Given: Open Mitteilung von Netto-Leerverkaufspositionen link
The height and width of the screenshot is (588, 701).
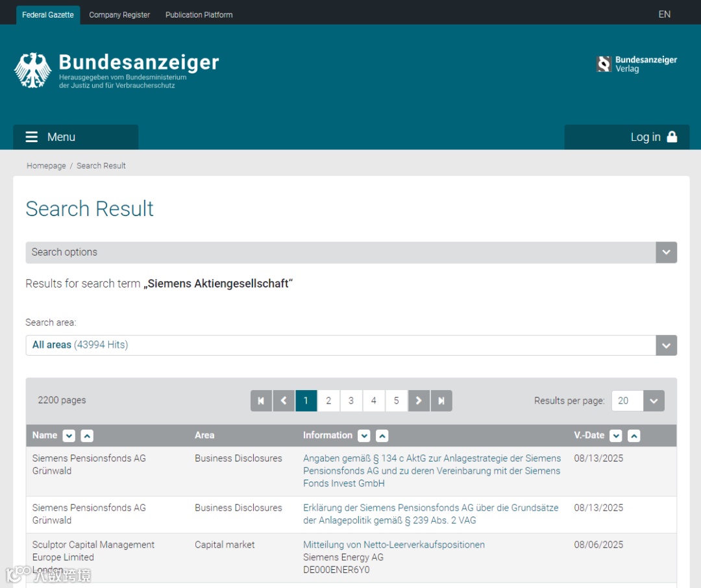Looking at the screenshot, I should click(394, 545).
